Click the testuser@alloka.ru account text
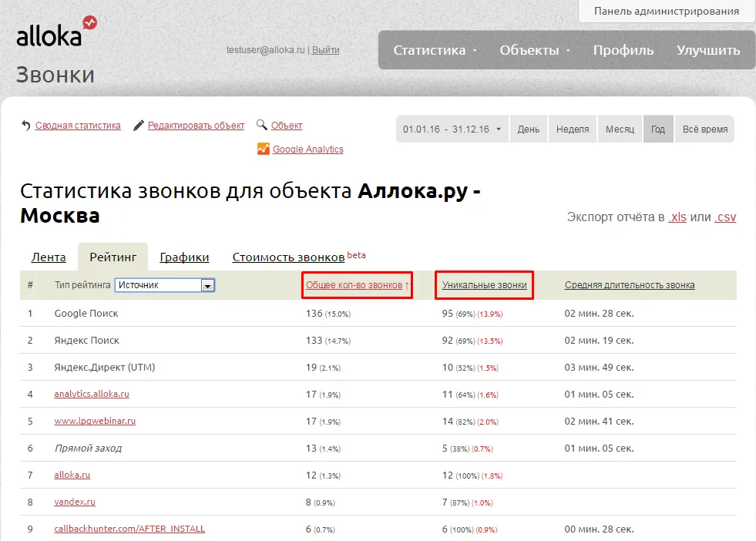This screenshot has width=756, height=541. pos(266,49)
